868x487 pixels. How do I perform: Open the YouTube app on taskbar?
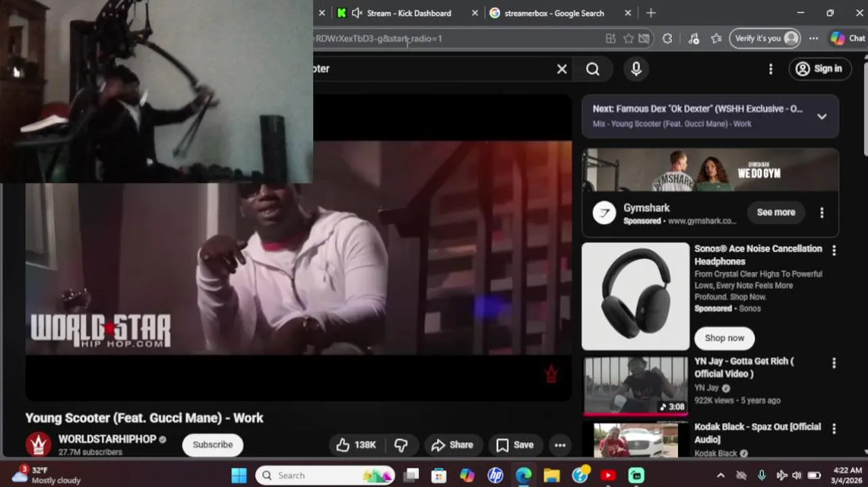(x=608, y=476)
